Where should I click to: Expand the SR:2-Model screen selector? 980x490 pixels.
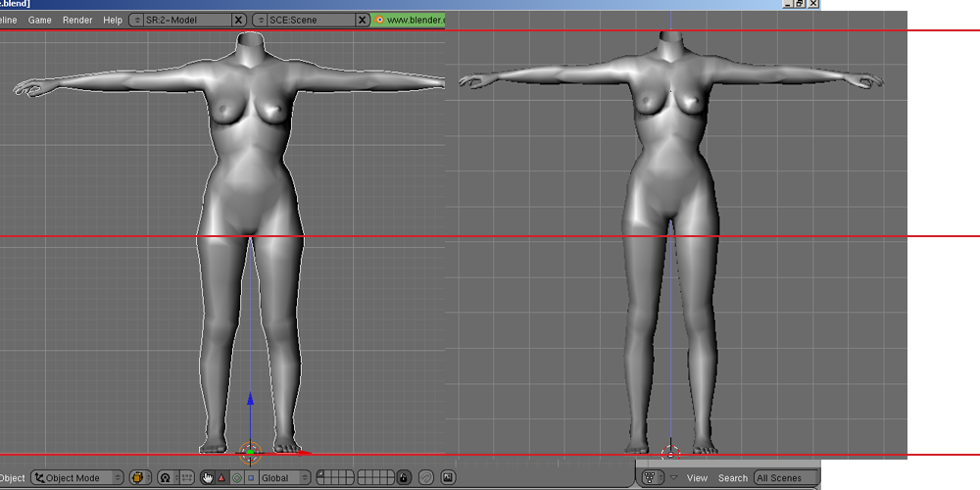pyautogui.click(x=137, y=20)
